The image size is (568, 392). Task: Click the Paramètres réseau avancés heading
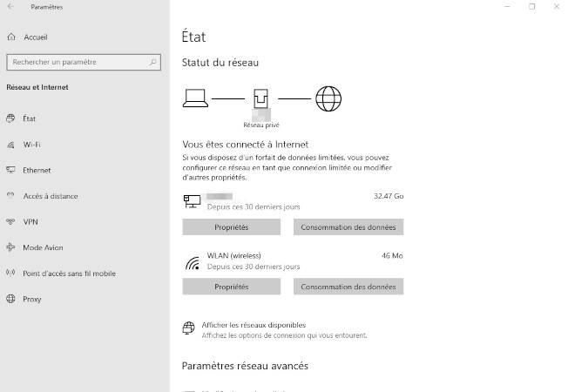point(245,366)
